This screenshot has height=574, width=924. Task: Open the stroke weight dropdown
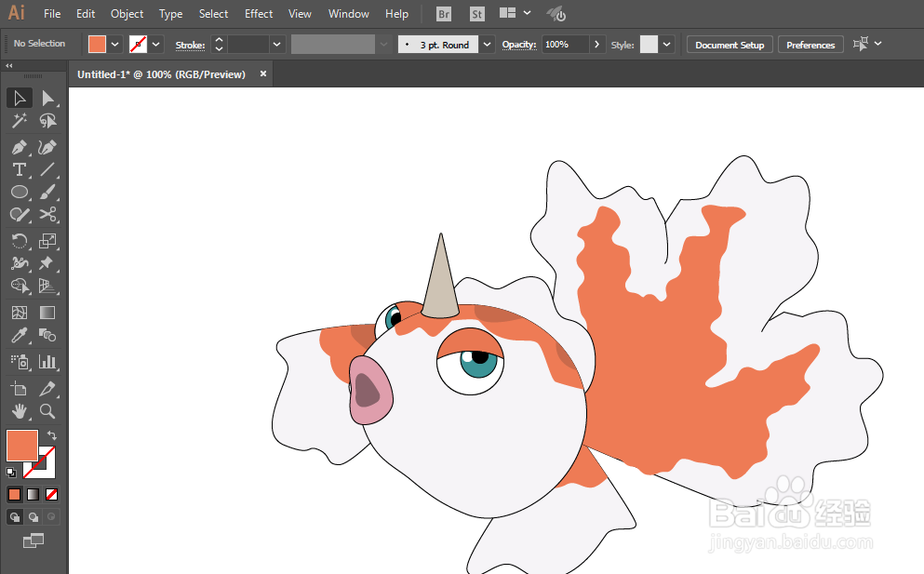click(277, 45)
